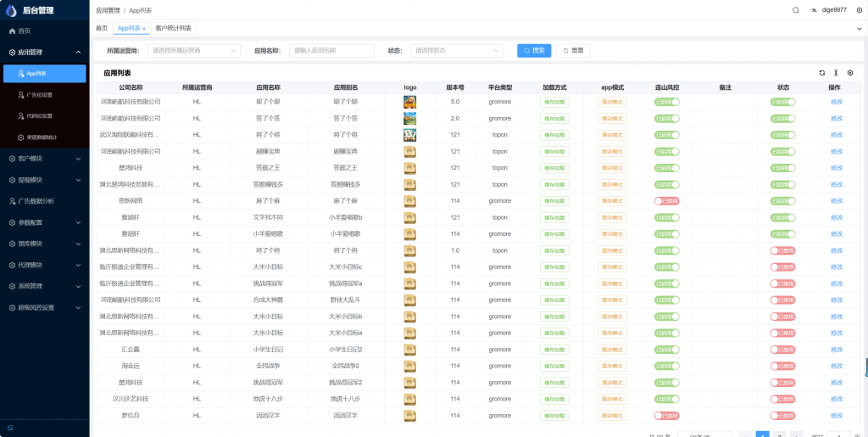
Task: Click the 应用名称 input field
Action: tap(331, 51)
